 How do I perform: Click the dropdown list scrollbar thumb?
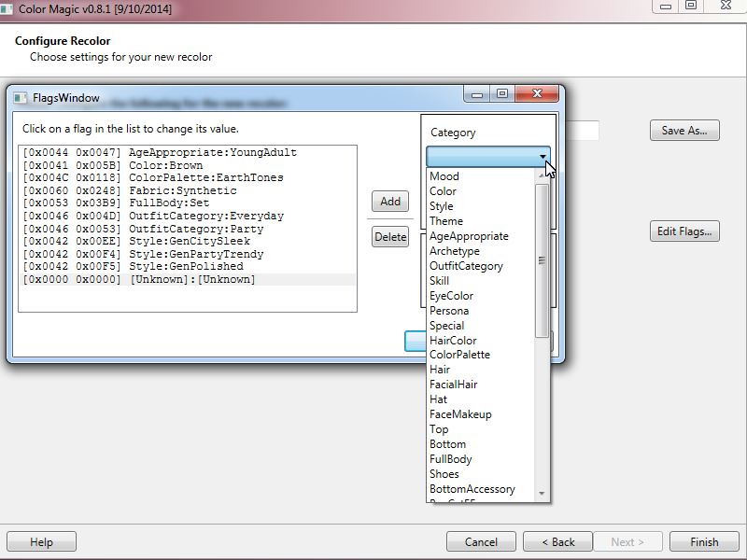tap(542, 260)
